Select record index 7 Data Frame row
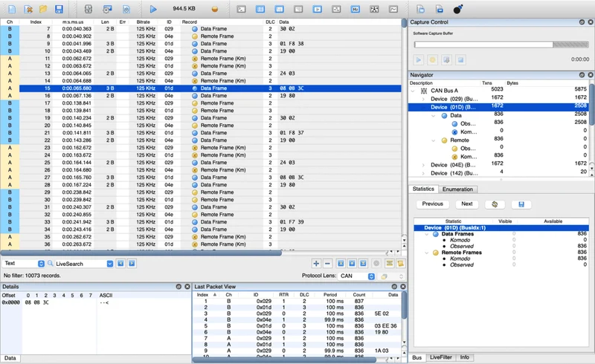Viewport: 595px width, 364px height. pyautogui.click(x=201, y=29)
